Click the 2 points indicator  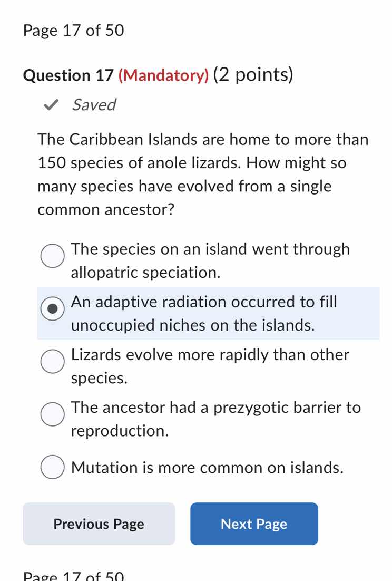point(253,74)
